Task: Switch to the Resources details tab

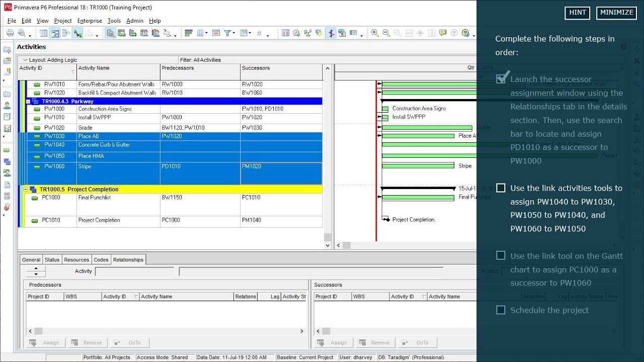Action: [x=76, y=260]
